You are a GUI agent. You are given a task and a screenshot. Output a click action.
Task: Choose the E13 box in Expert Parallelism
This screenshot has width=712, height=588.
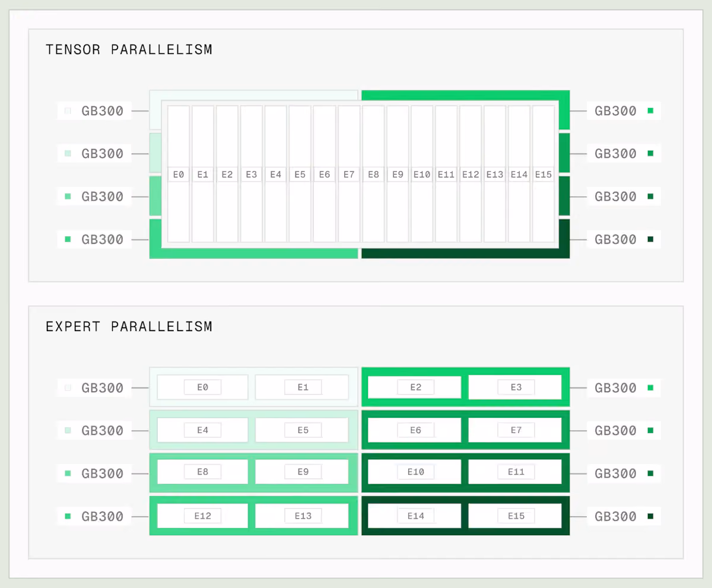(302, 516)
